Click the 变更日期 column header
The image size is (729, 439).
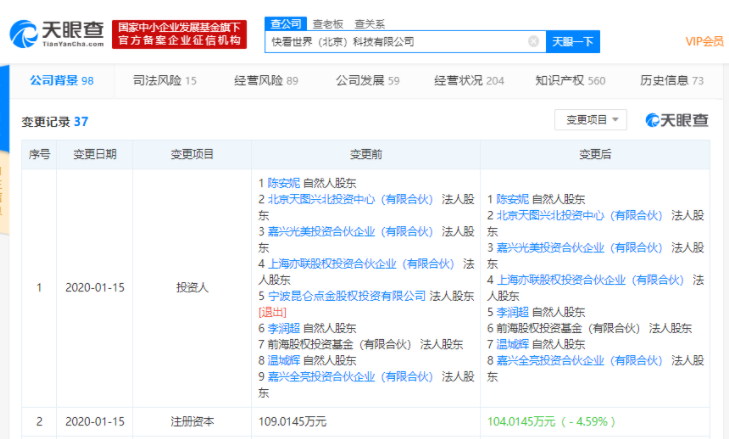coord(95,154)
